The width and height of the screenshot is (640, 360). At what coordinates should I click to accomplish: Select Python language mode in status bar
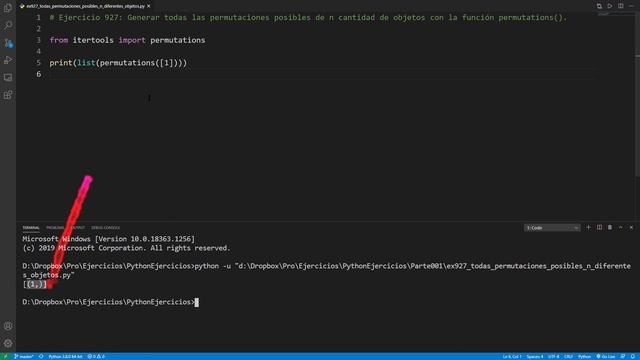point(584,356)
